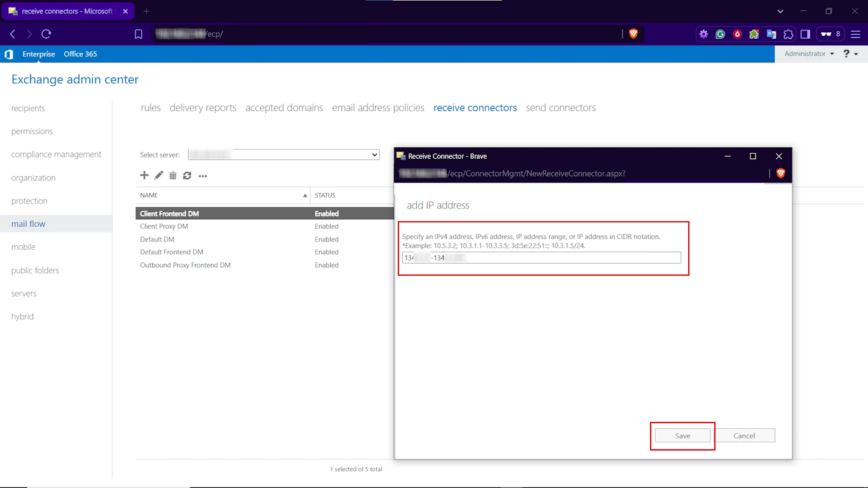This screenshot has width=868, height=488.
Task: Go to organization in the sidebar
Action: pyautogui.click(x=33, y=178)
